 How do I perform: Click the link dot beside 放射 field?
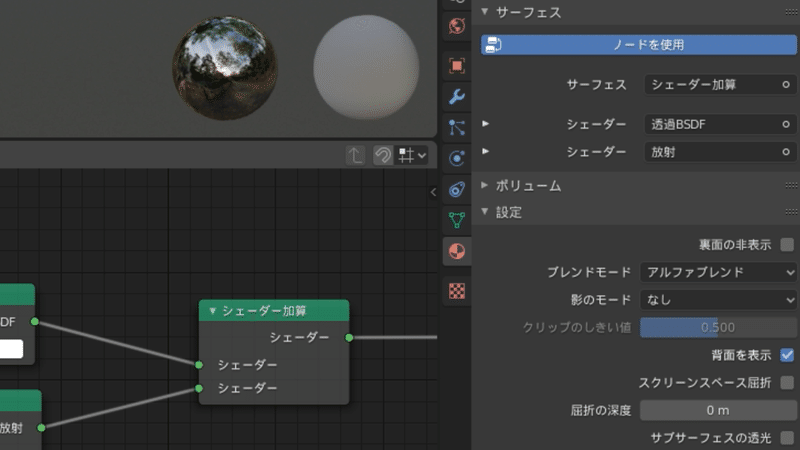click(786, 152)
